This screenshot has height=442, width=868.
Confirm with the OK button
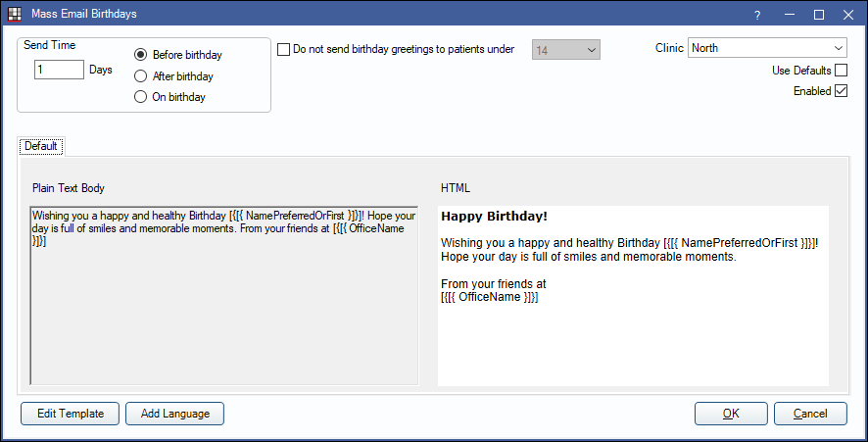[x=731, y=414]
